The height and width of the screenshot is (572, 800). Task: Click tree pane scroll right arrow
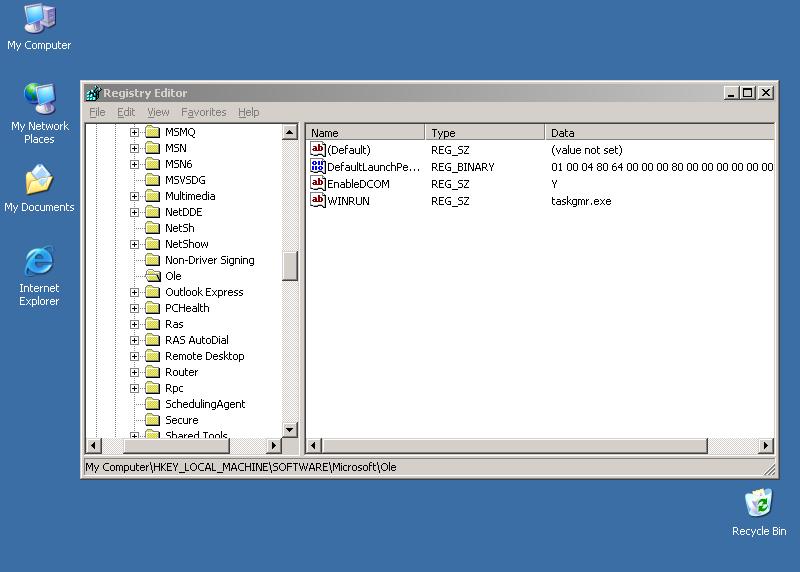pyautogui.click(x=274, y=445)
